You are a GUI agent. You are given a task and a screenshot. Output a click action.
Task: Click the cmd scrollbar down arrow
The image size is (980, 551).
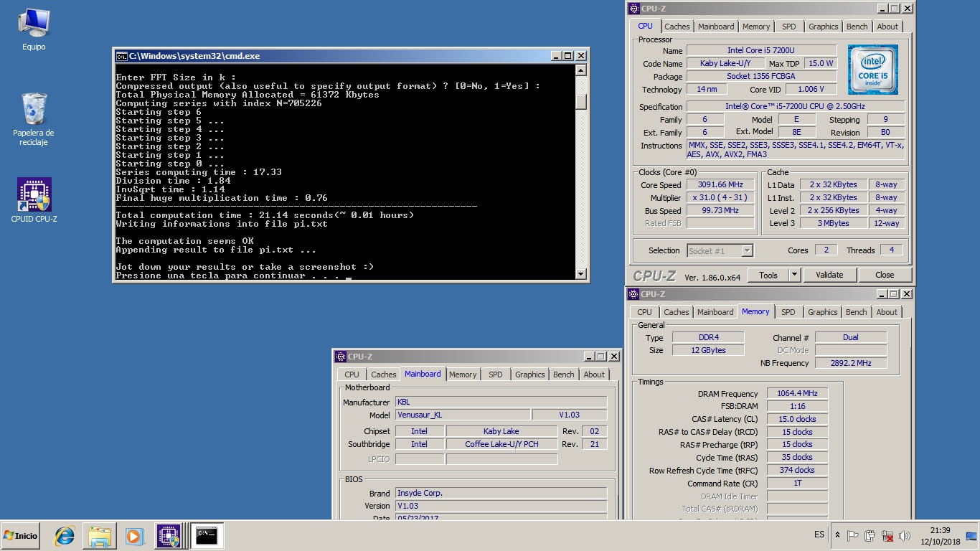[581, 273]
